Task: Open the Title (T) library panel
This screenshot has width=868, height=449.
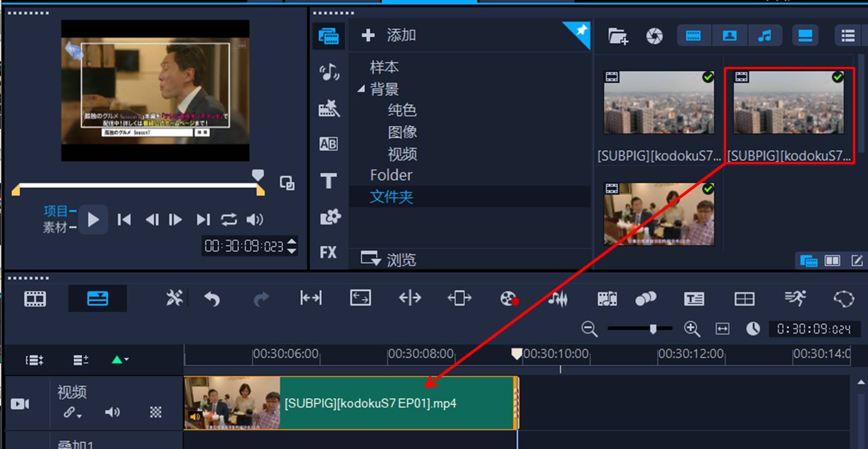Action: [x=329, y=180]
